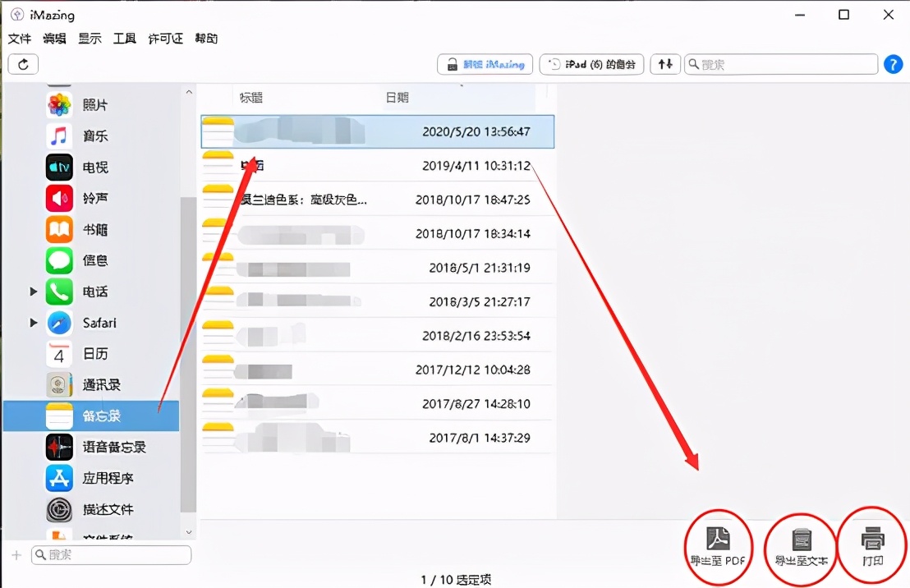This screenshot has height=588, width=910.
Task: Select the Photos (照片) sidebar icon
Action: [58, 104]
